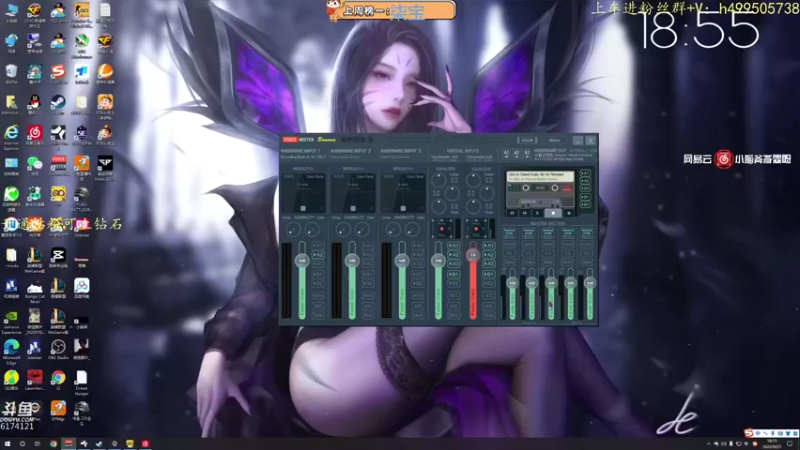Click cassette display to load audio file

click(x=540, y=177)
